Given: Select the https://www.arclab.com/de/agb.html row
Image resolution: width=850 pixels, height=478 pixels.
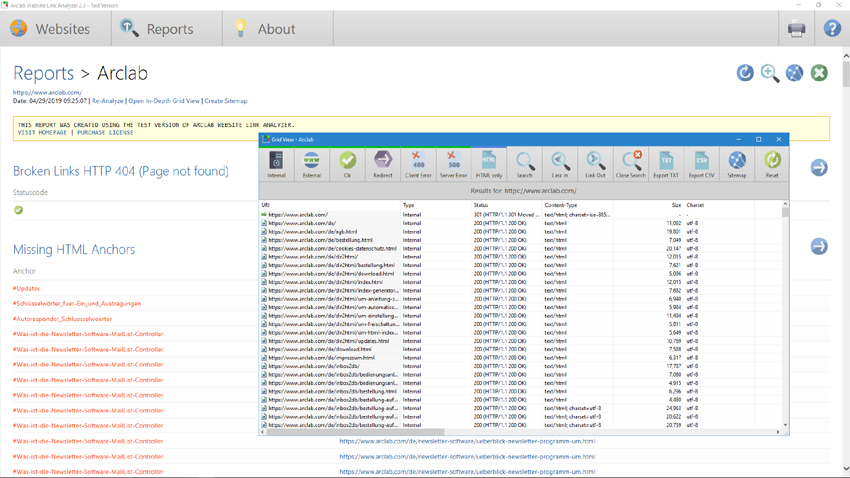Looking at the screenshot, I should click(x=520, y=231).
